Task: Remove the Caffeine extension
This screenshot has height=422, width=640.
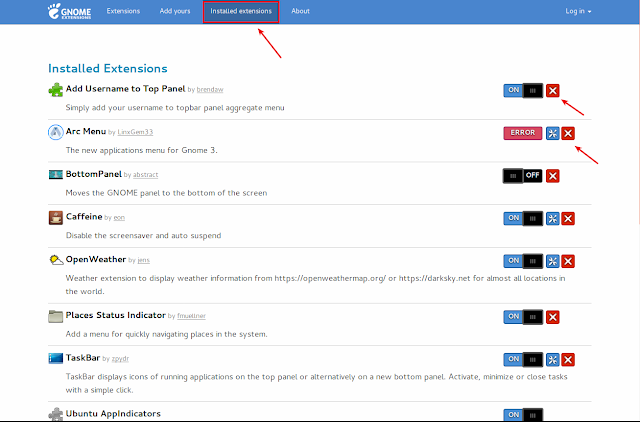Action: [568, 219]
